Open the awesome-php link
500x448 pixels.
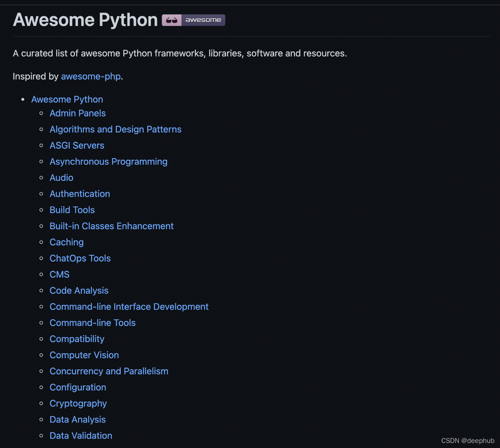click(x=91, y=76)
